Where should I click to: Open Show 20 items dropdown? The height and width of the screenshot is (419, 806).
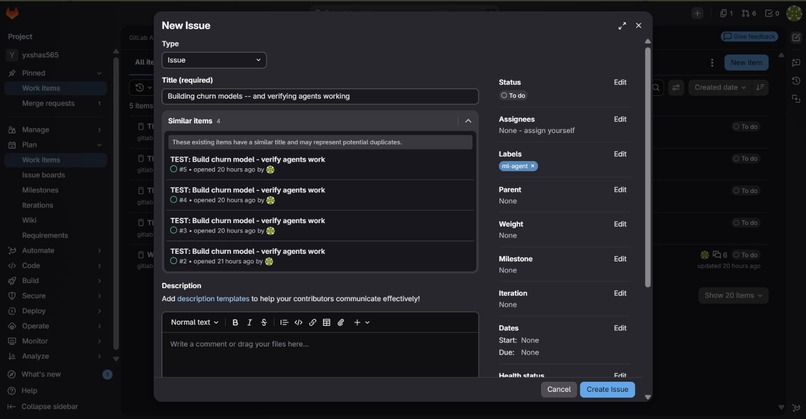pos(733,296)
